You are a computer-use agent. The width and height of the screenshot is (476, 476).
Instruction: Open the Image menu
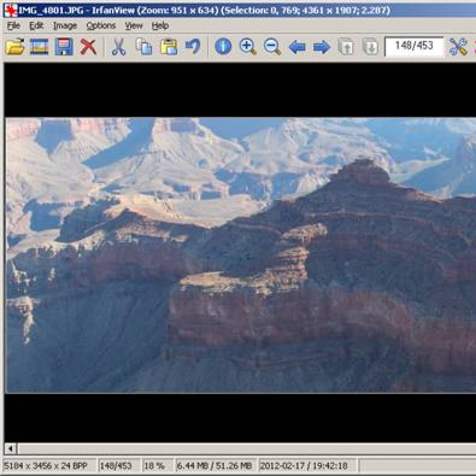pos(65,26)
